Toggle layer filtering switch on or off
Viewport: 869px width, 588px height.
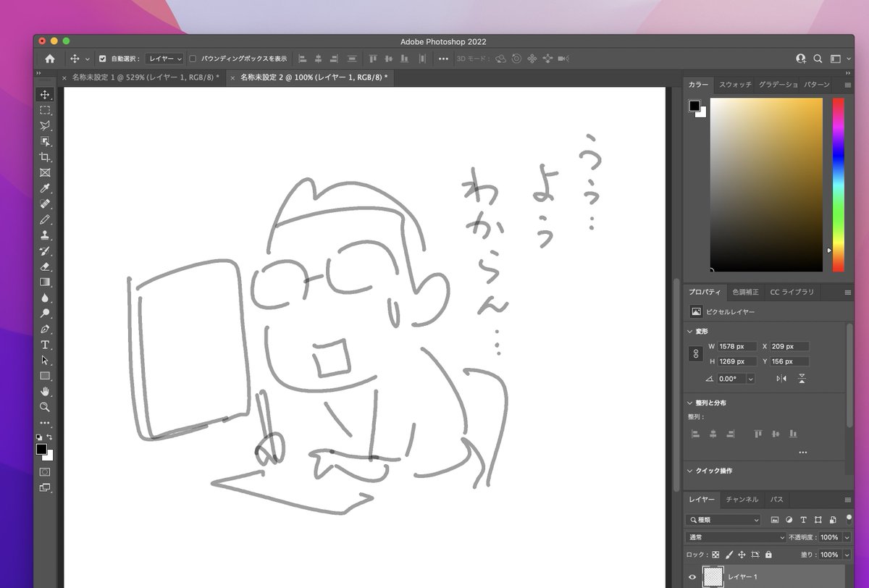click(x=849, y=518)
